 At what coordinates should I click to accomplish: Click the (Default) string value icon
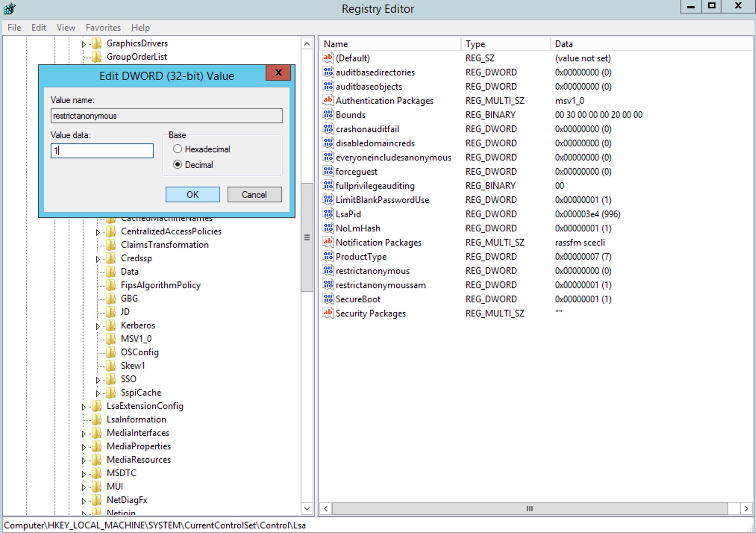coord(328,58)
